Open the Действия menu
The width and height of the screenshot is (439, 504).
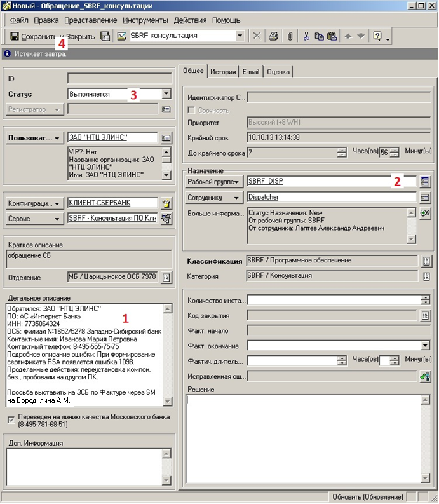[190, 20]
